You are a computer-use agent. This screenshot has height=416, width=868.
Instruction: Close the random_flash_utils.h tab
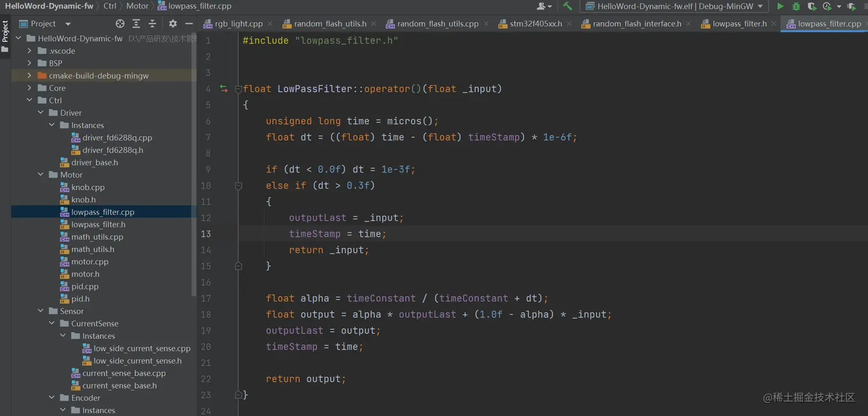(373, 24)
